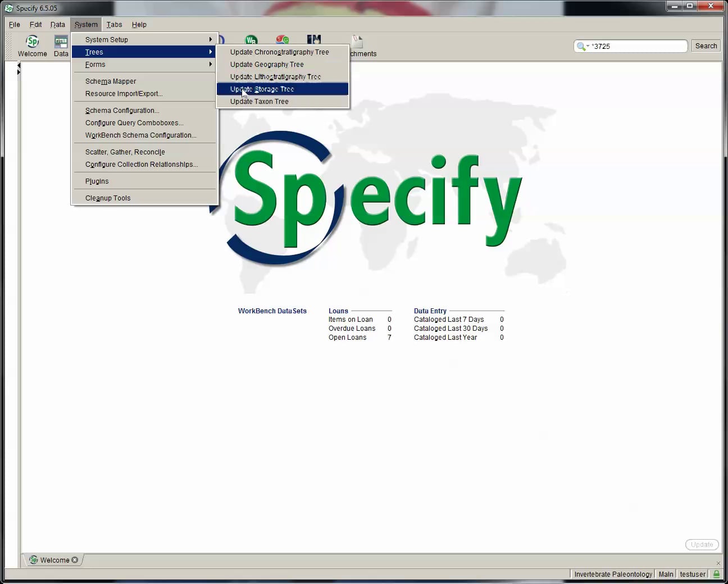Click the Attachments paperclip toolbar icon
The image size is (728, 584).
click(x=357, y=41)
